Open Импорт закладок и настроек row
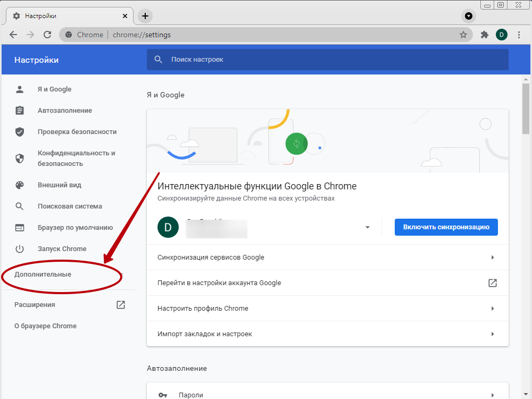532x399 pixels. (327, 334)
